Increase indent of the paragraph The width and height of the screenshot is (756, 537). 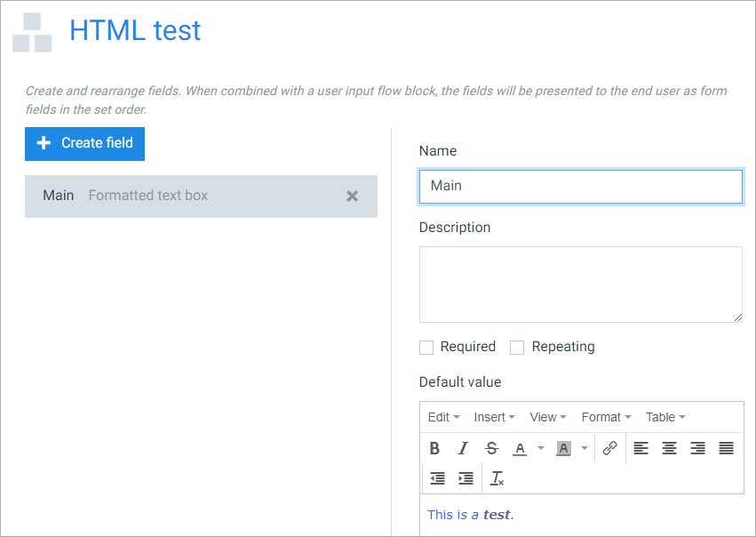pyautogui.click(x=466, y=478)
